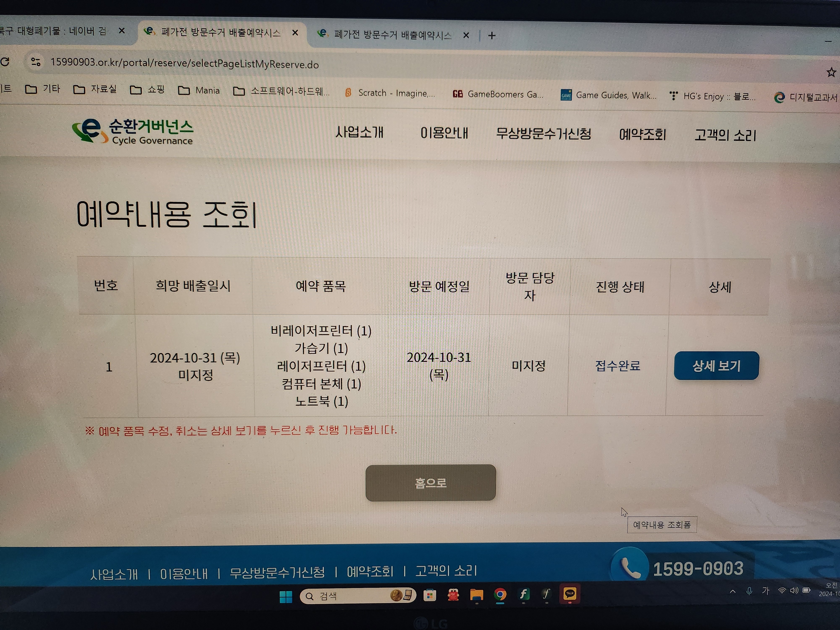This screenshot has height=630, width=840.
Task: Expand the system tray hidden icons chevron
Action: (x=732, y=591)
